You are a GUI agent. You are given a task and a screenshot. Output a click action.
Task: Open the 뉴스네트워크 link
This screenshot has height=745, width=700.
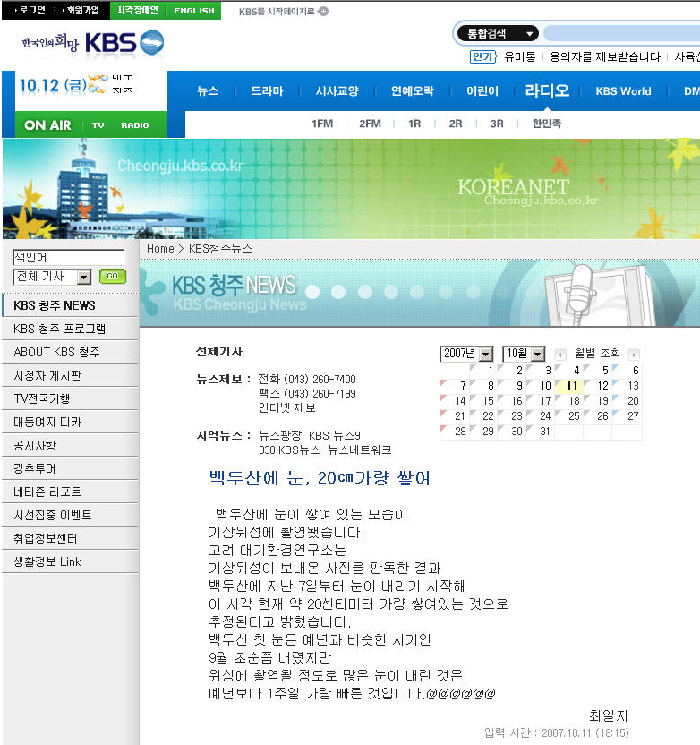point(360,450)
